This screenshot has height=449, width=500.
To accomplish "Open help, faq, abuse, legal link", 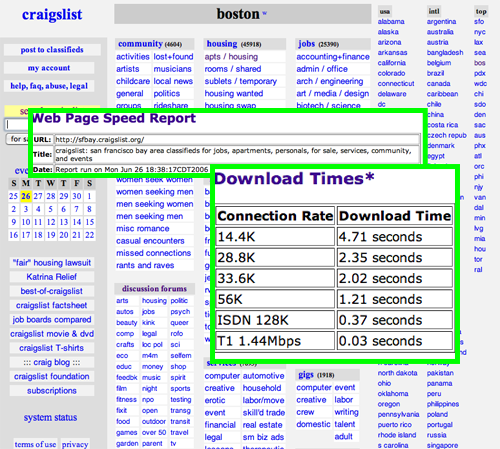I will (x=49, y=86).
